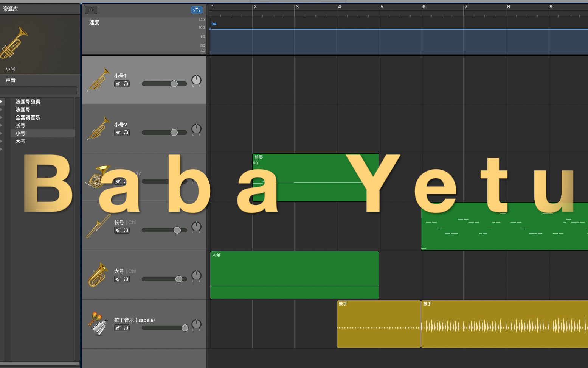This screenshot has height=368, width=588.
Task: Click bar 7 on the ruler
Action: tap(466, 6)
